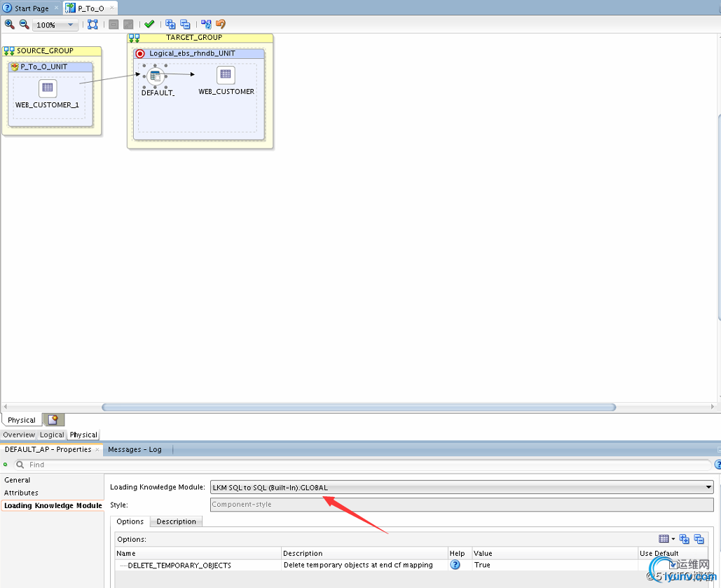Select the P_To_O editor tab
The image size is (721, 588).
90,8
